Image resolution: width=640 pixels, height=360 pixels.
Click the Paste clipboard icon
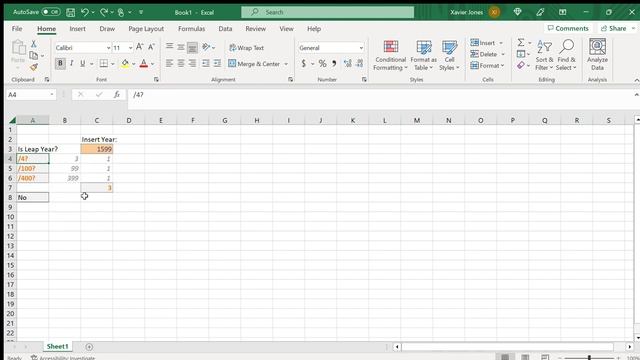18,48
